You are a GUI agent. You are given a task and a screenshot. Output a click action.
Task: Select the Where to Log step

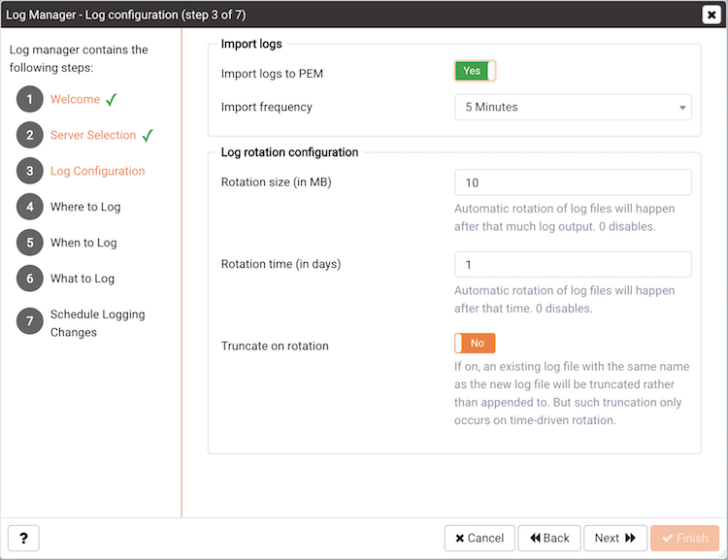[x=85, y=207]
